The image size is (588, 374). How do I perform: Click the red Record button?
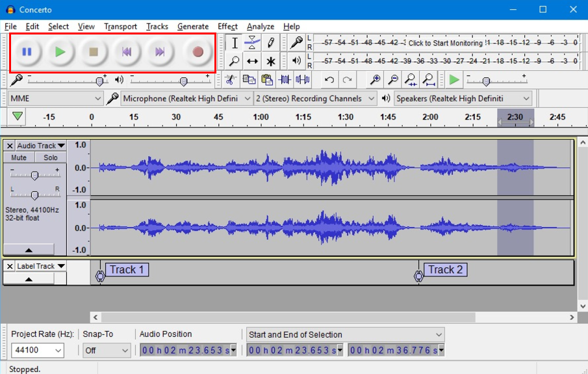tap(198, 52)
